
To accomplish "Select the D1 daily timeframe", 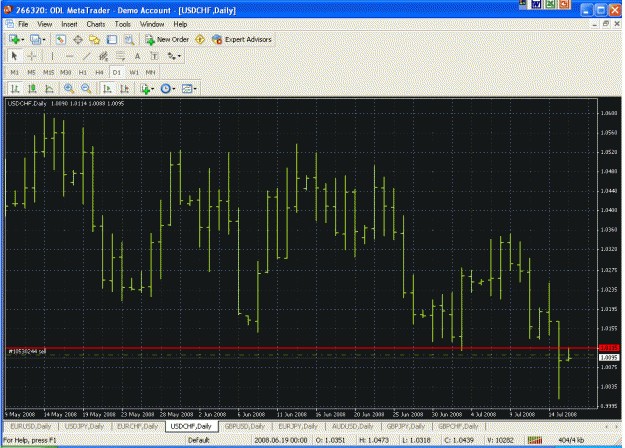I will point(116,73).
